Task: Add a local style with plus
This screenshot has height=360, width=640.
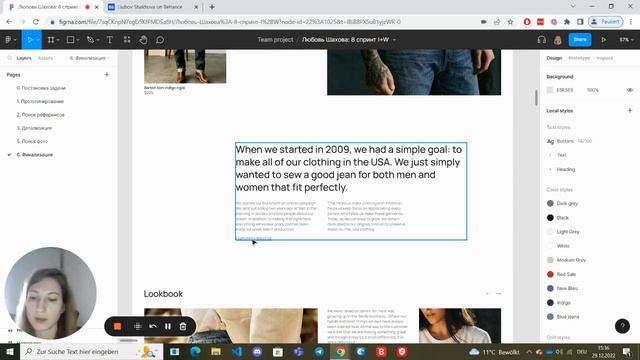Action: point(629,110)
